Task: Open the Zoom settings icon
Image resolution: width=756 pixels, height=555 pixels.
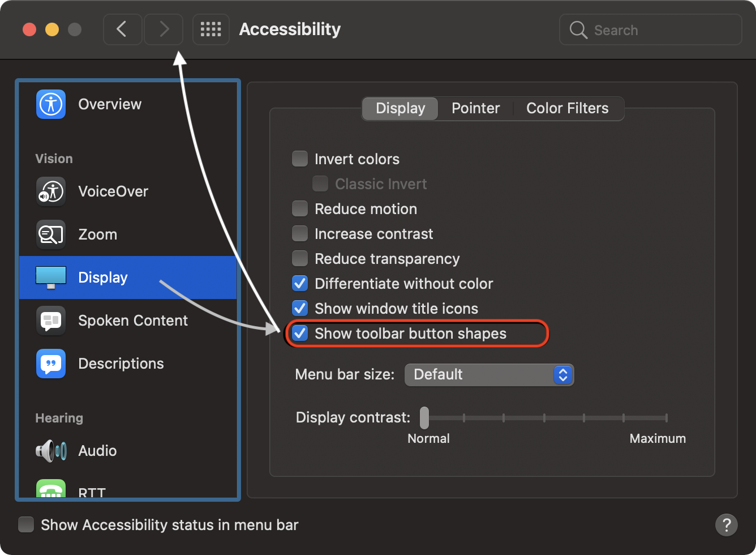Action: (51, 234)
